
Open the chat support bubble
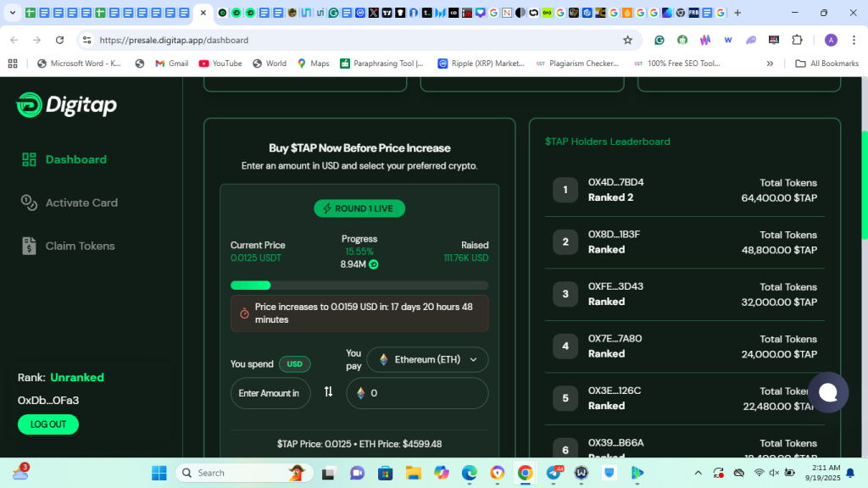[828, 392]
